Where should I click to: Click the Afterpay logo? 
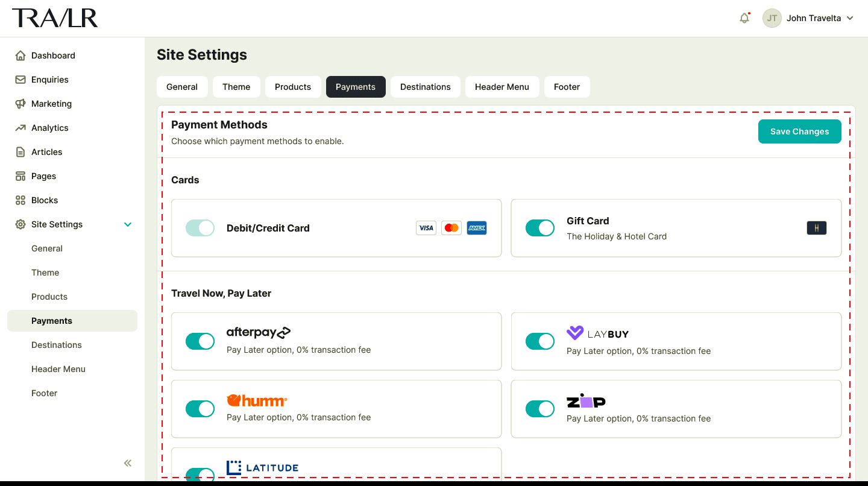(x=259, y=332)
